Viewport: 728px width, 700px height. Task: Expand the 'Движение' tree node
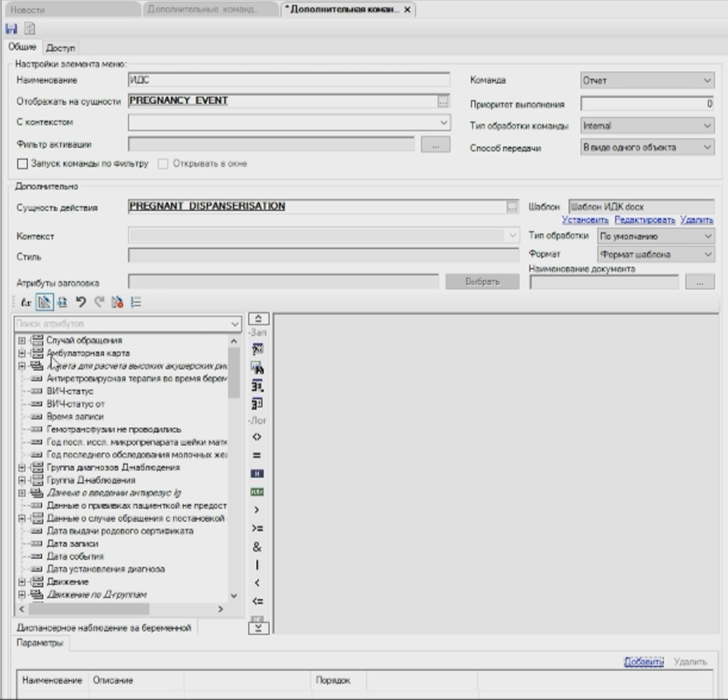[21, 582]
